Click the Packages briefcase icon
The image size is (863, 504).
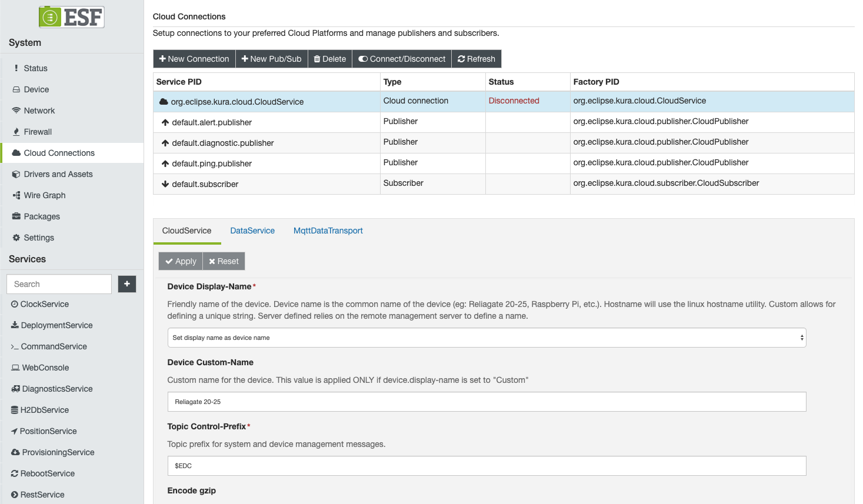[x=16, y=216]
